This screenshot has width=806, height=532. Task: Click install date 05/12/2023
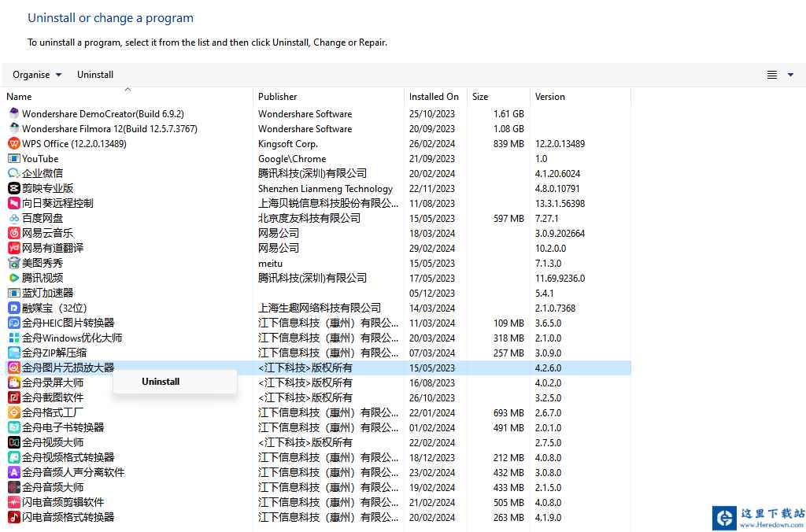[432, 294]
